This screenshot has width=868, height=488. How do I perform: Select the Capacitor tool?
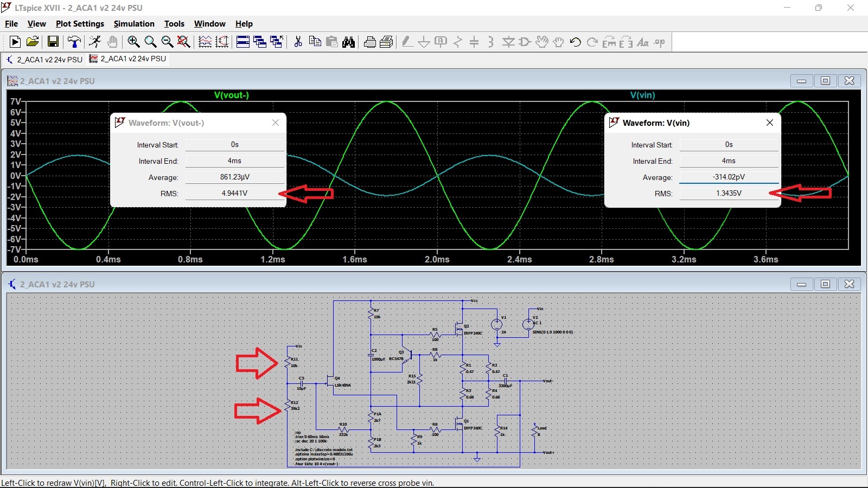point(474,42)
